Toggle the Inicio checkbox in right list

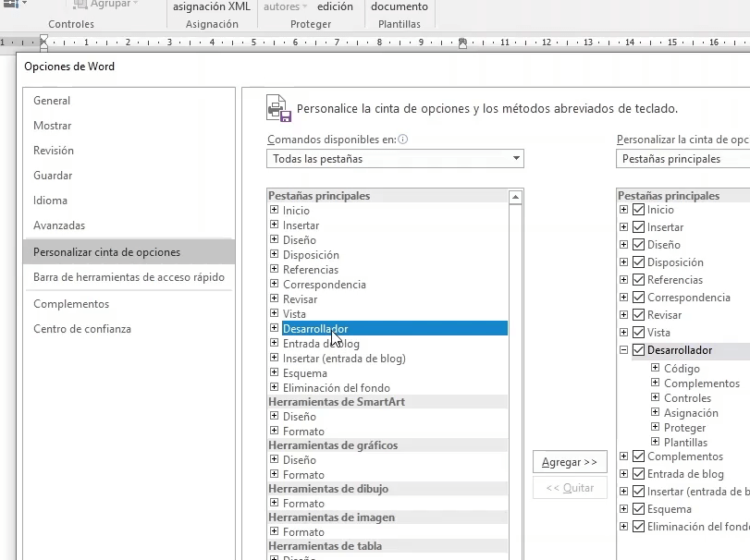coord(638,210)
